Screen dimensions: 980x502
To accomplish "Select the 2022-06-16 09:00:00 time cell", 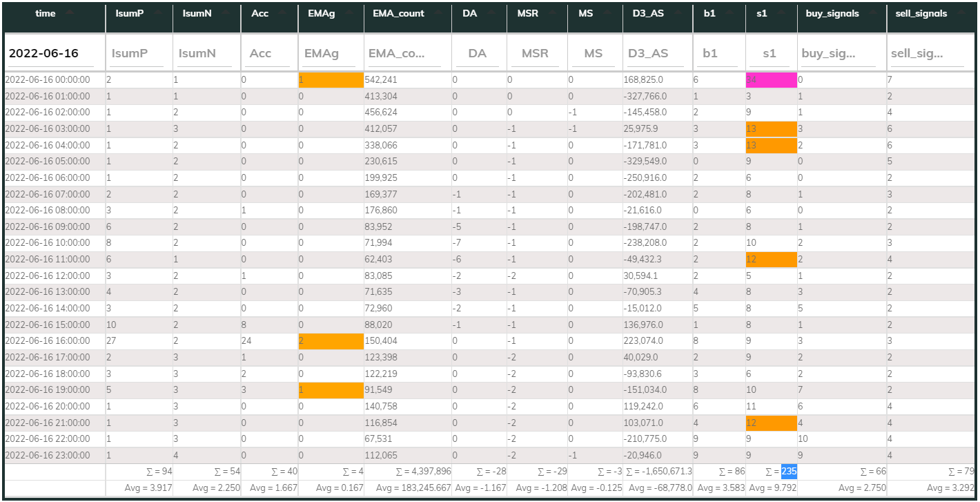I will pyautogui.click(x=48, y=226).
